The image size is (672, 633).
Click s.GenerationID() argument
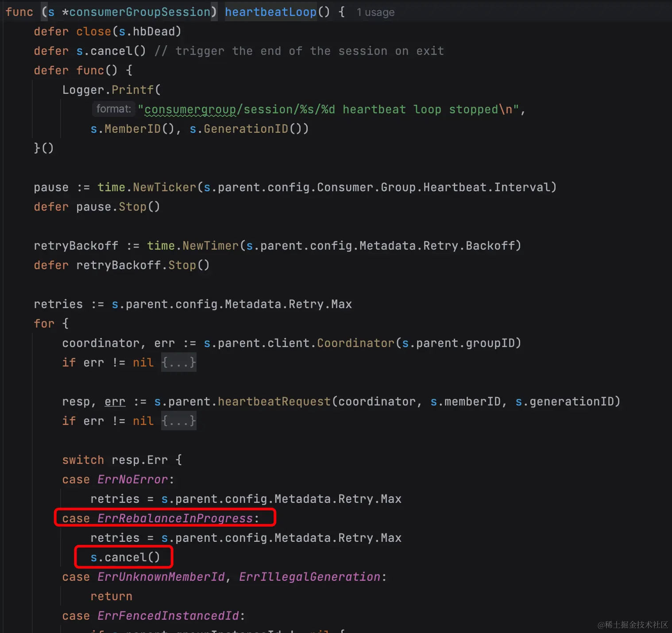pos(246,129)
